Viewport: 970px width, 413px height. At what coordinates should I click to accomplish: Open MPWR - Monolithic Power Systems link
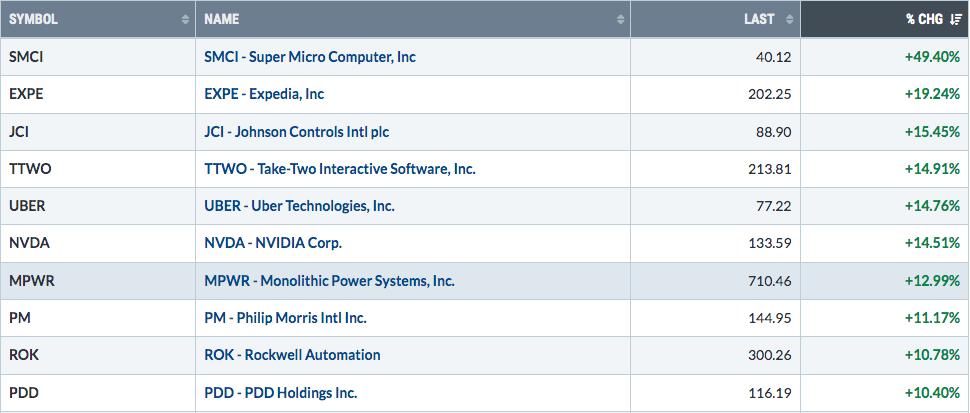point(329,281)
